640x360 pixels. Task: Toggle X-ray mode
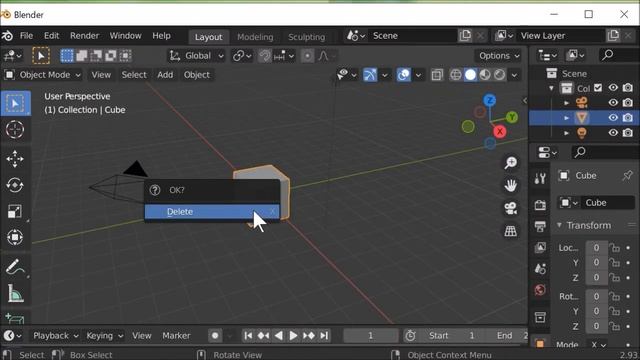pyautogui.click(x=437, y=75)
